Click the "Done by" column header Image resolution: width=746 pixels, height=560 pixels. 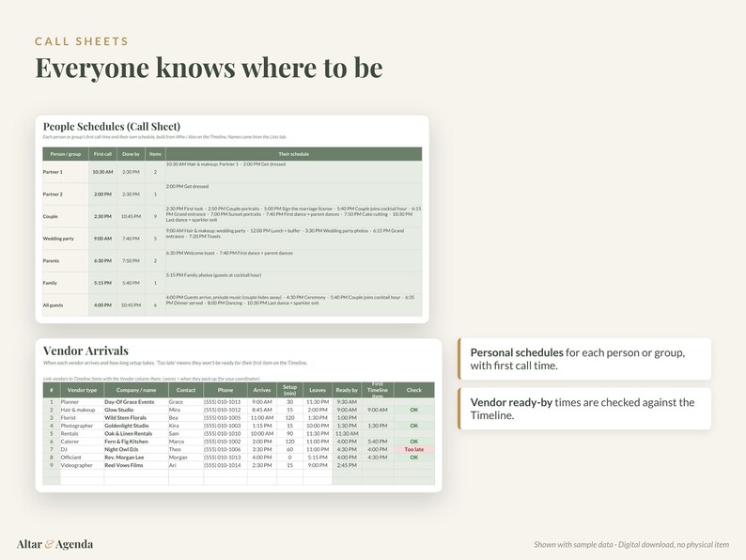click(x=131, y=154)
